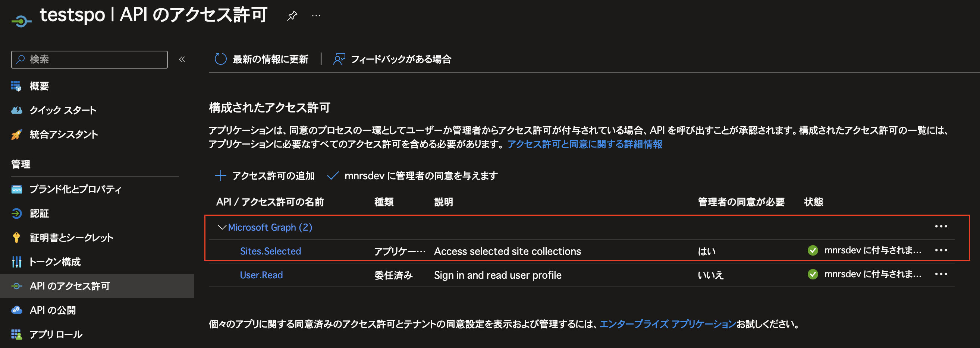Screen dimensions: 980x348
Task: Click the 統合アシスタント rocket icon
Action: point(17,134)
